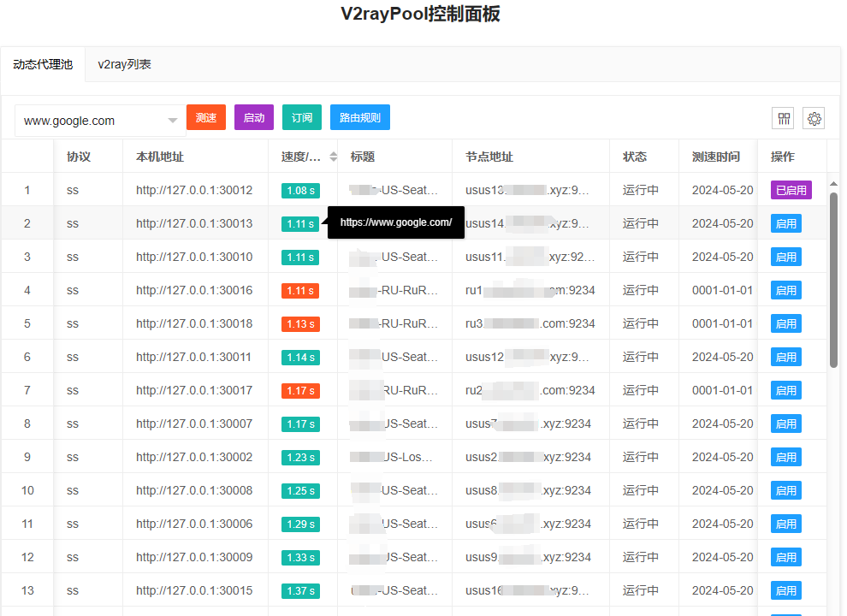This screenshot has height=616, width=847.
Task: Switch to the 动态代理池 tab
Action: pos(43,64)
